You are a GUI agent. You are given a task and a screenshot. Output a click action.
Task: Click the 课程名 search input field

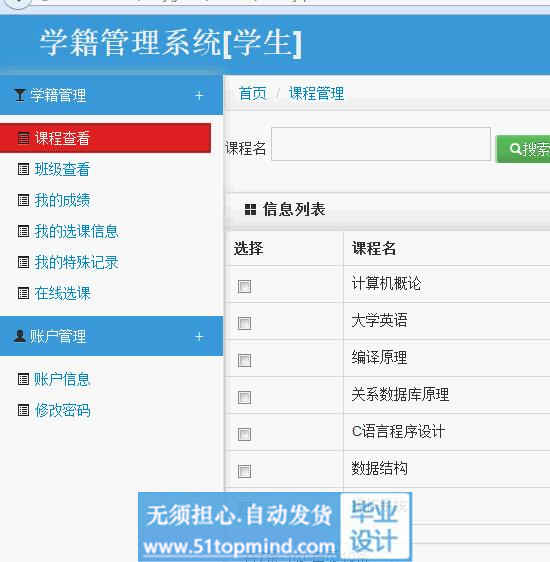click(x=381, y=144)
